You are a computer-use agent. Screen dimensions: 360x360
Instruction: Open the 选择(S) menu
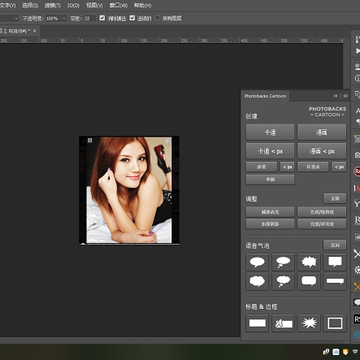(30, 5)
